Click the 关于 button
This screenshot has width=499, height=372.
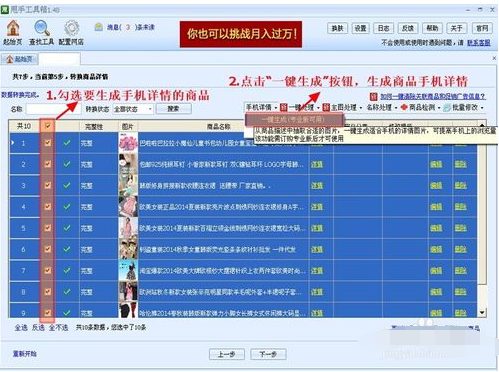[456, 29]
